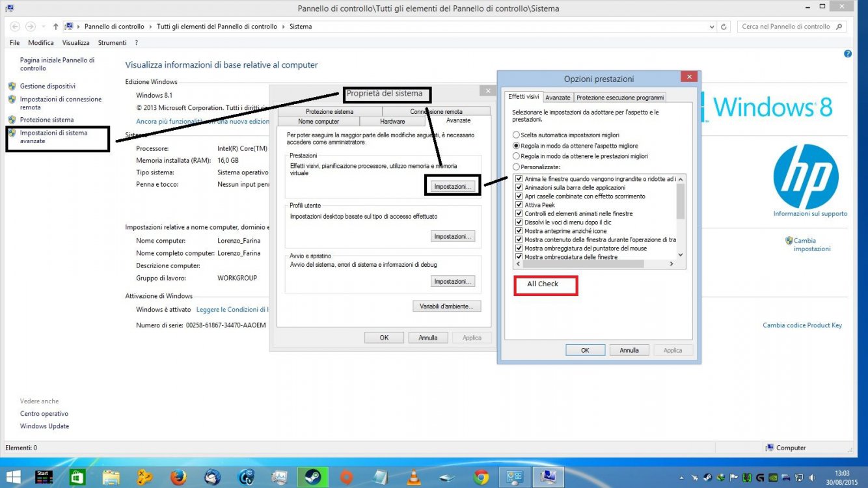Screen dimensions: 868x488
Task: Open the Strumenti menu
Action: [x=112, y=42]
